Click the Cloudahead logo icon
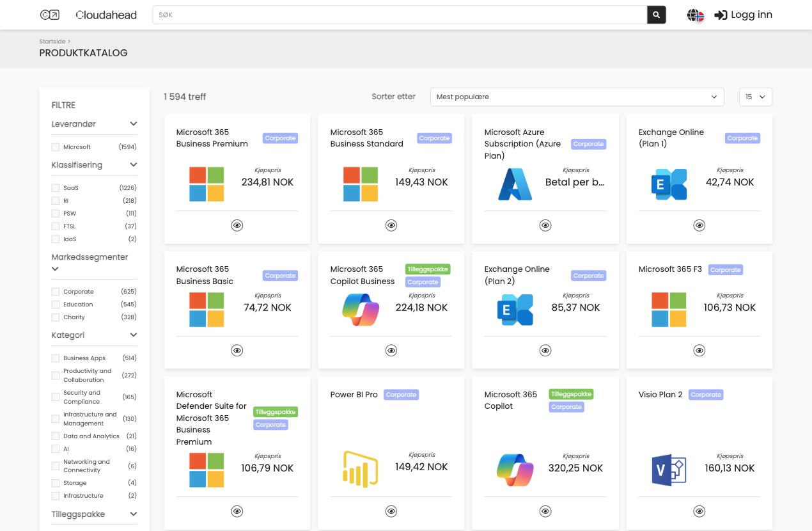 (x=50, y=15)
